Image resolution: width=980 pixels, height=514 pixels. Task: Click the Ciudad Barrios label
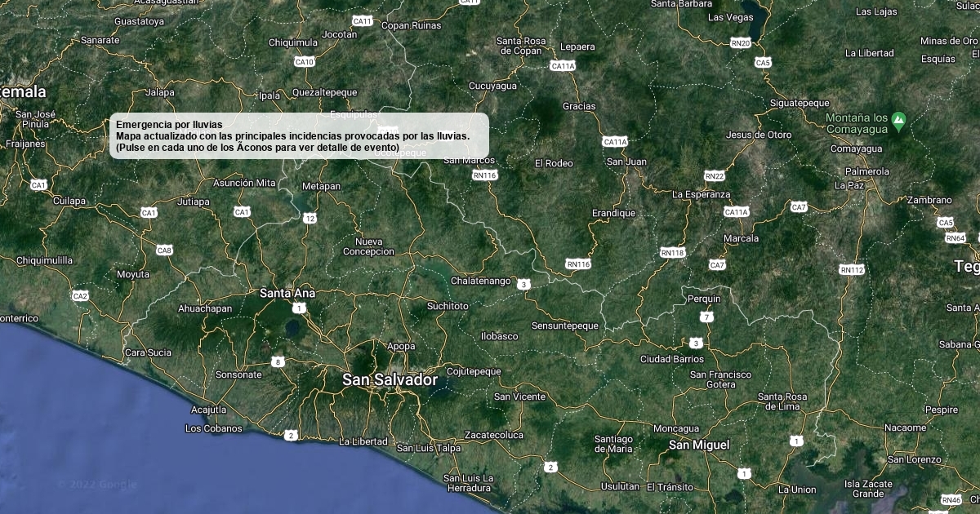tap(672, 358)
